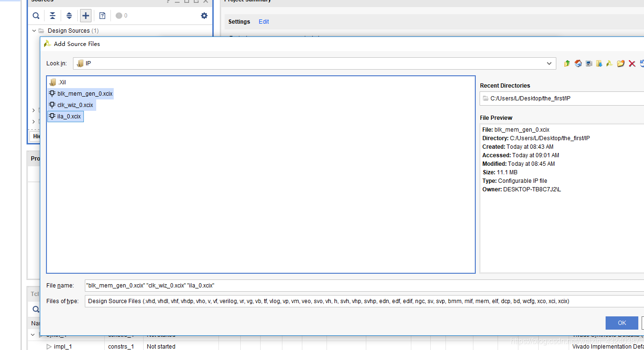
Task: Click the Settings heading in Project Summary
Action: point(239,22)
